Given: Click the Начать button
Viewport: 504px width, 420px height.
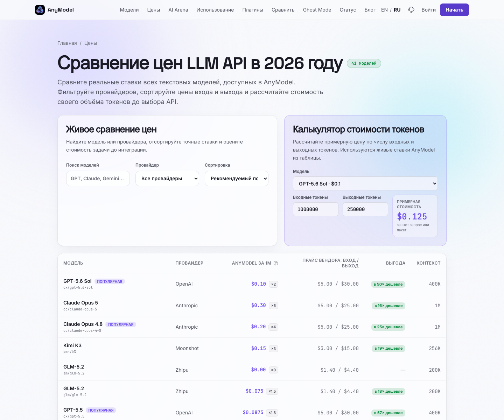Looking at the screenshot, I should point(454,10).
